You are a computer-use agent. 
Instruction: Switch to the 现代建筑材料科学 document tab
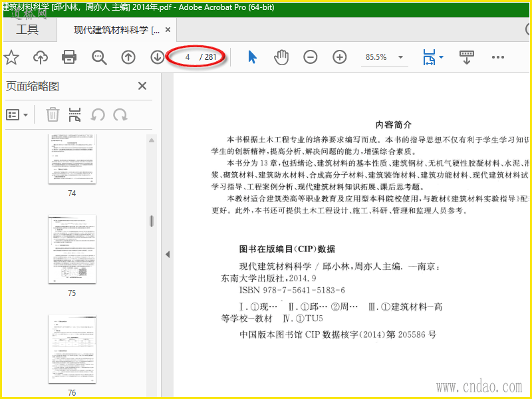pos(117,30)
